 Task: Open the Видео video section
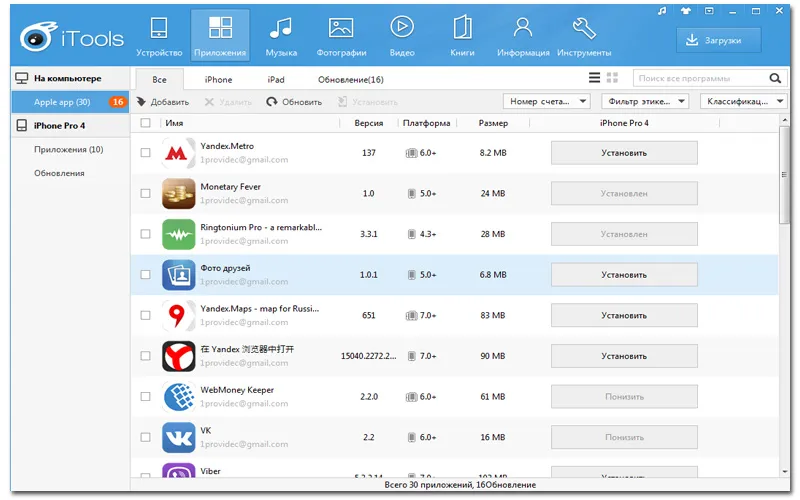[402, 36]
